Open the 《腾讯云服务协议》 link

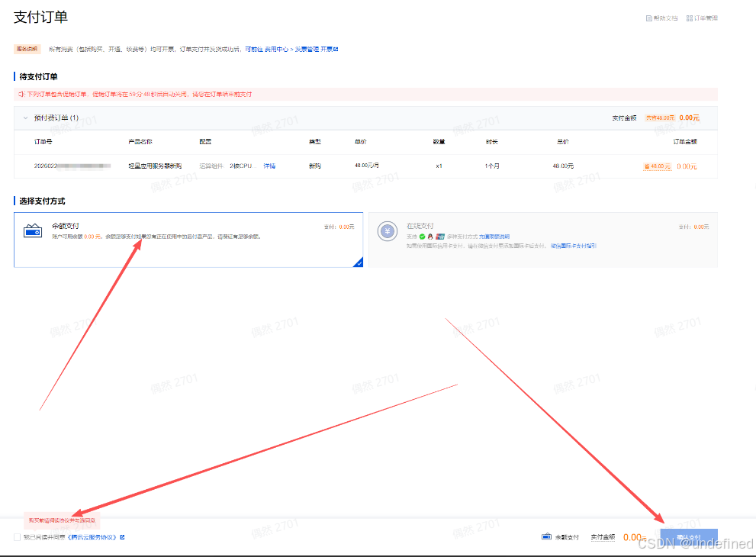(92, 537)
